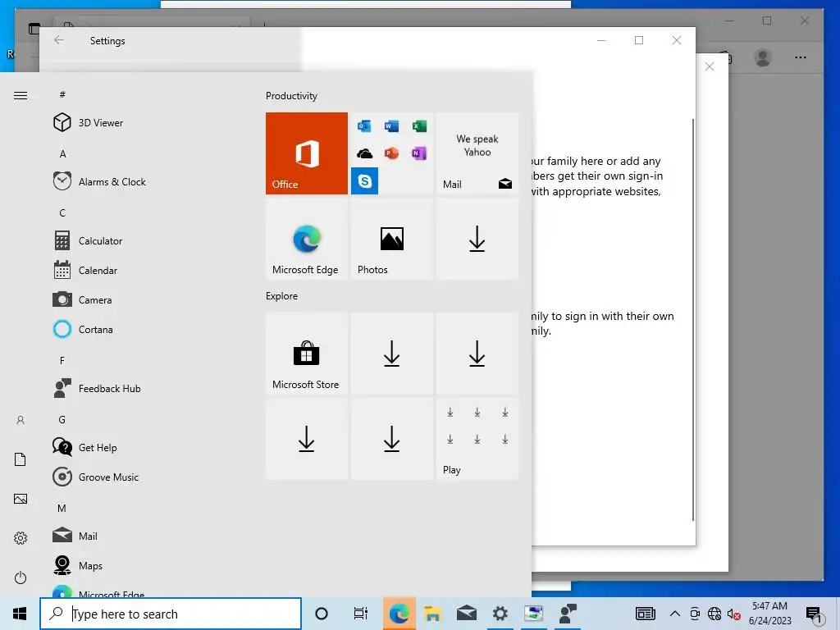The height and width of the screenshot is (630, 840).
Task: Open the Action Center notifications
Action: pos(815,614)
